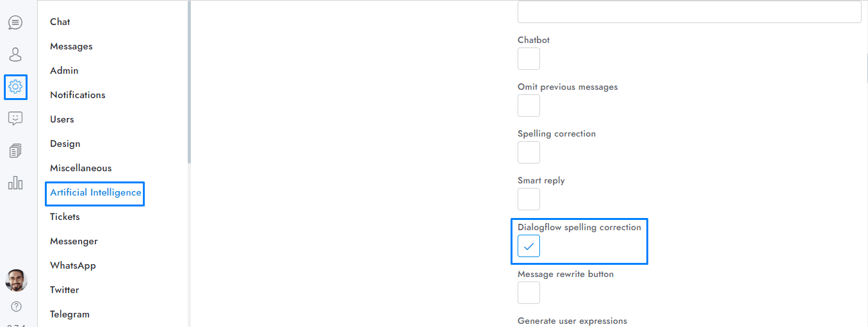Click the text input field at top

pos(689,12)
